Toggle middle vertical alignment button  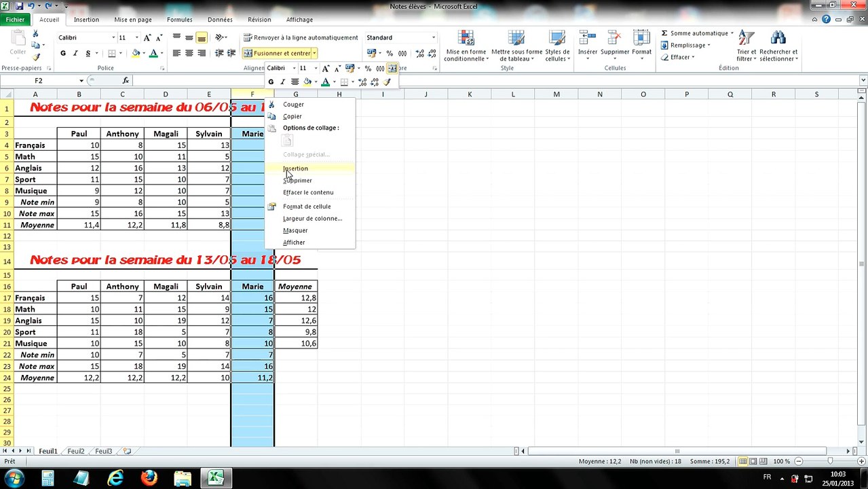tap(189, 37)
